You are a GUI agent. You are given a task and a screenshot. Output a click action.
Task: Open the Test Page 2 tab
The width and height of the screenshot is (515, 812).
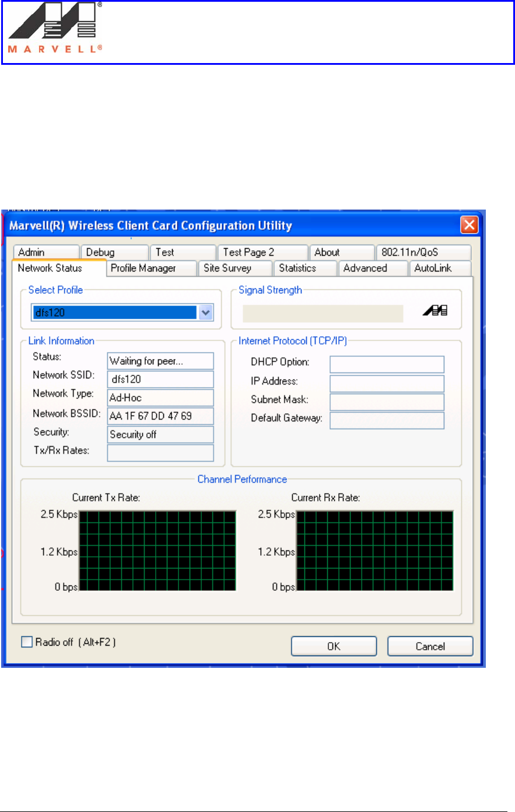[x=262, y=252]
